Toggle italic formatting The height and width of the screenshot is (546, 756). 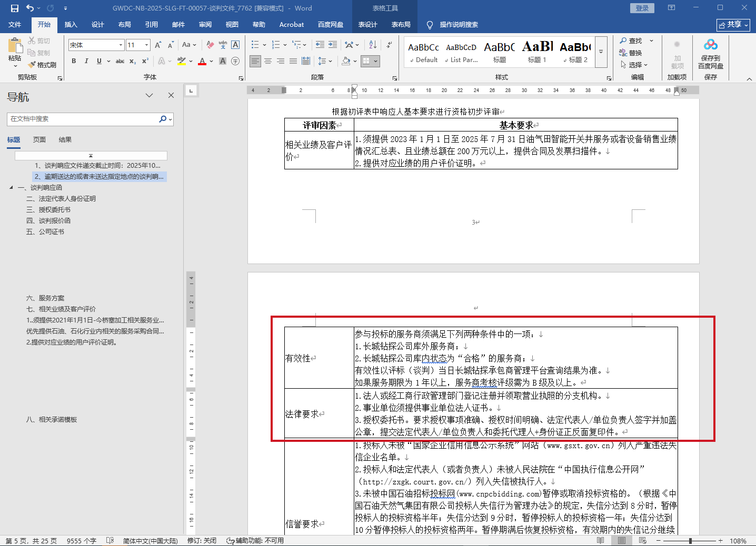click(86, 61)
